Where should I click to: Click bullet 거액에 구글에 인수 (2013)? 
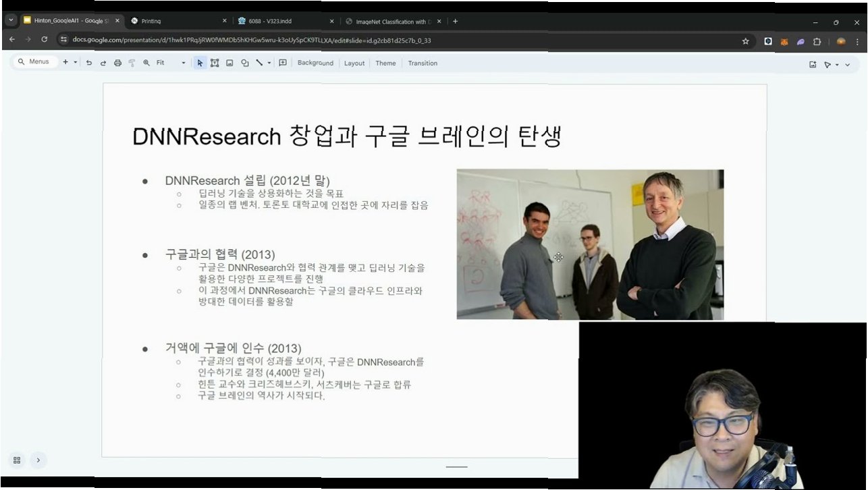coord(233,348)
